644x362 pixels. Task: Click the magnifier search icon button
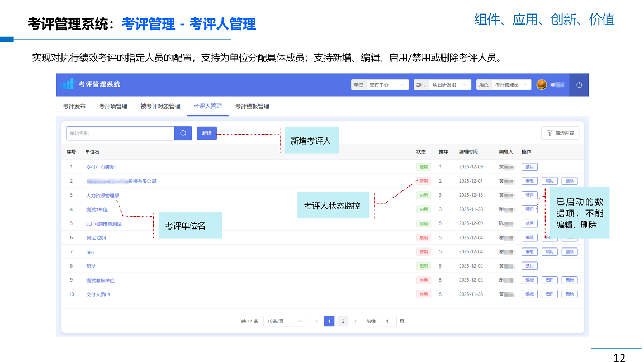pyautogui.click(x=183, y=134)
